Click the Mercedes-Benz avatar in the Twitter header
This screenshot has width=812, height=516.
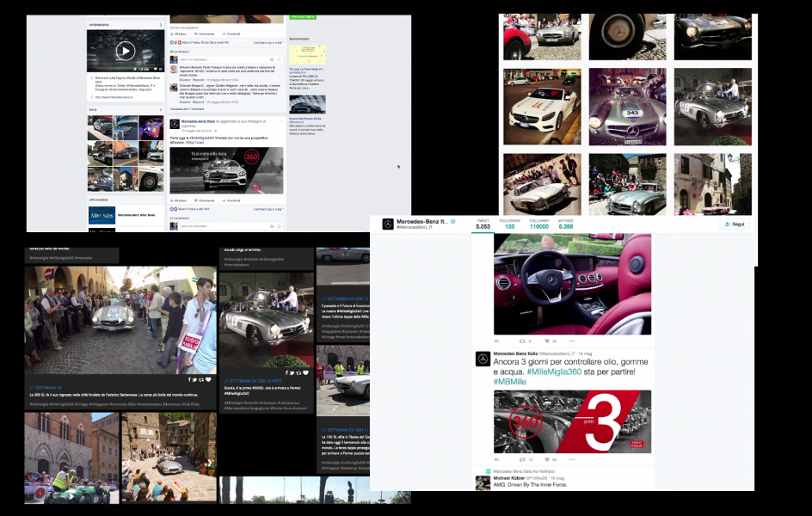[x=388, y=224]
